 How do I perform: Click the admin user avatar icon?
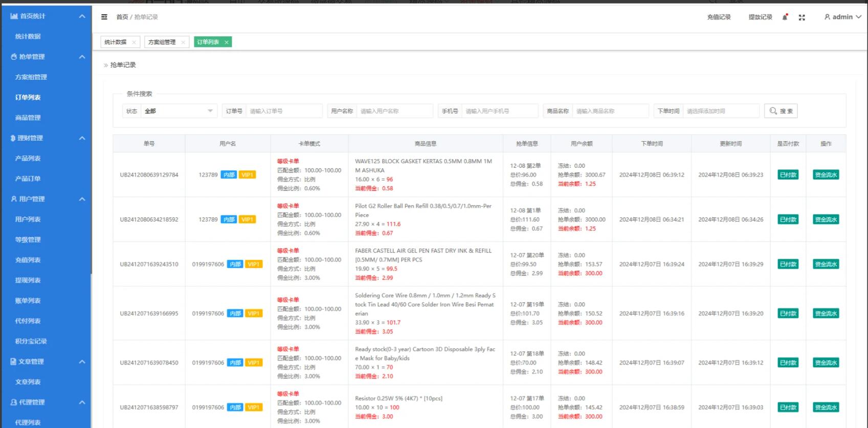tap(827, 17)
